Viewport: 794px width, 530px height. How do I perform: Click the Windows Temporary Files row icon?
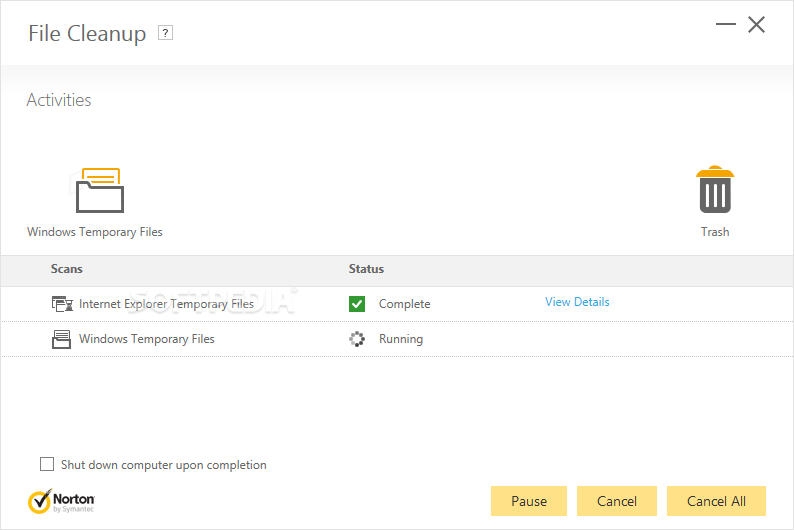61,339
